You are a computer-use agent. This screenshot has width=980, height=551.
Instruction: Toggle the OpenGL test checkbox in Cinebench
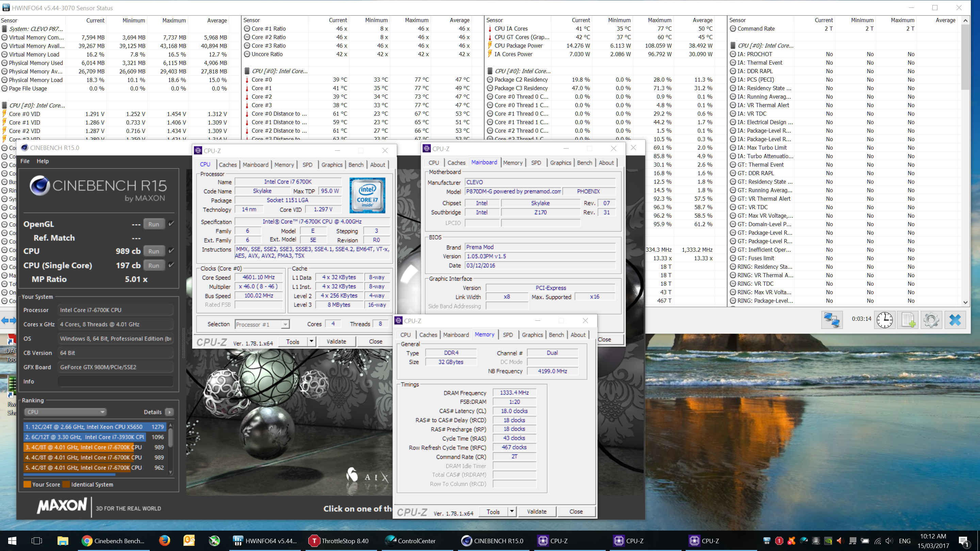click(x=171, y=223)
